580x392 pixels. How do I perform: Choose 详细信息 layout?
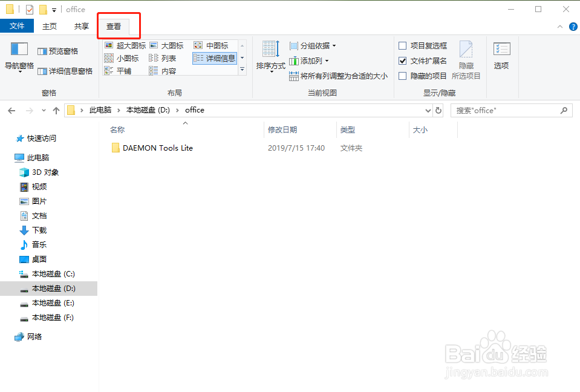point(215,58)
